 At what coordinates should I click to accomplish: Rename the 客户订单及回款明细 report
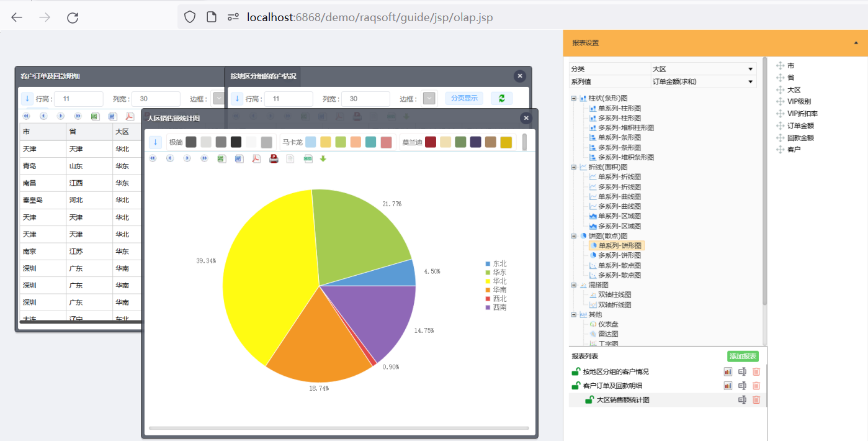(742, 386)
